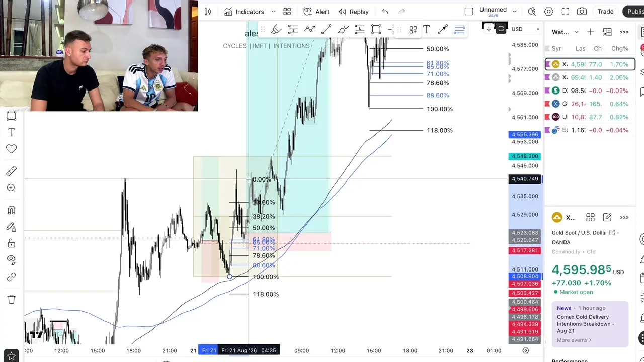Start Bar Replay mode
This screenshot has height=362, width=644.
tap(354, 12)
